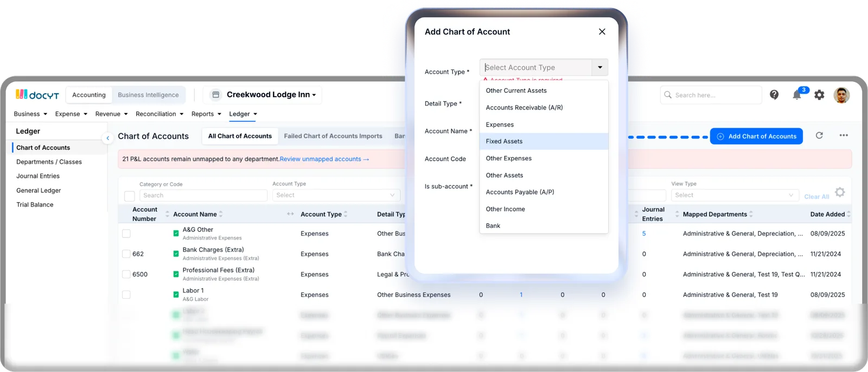The image size is (868, 372).
Task: Select the row 6500 checkbox
Action: click(x=126, y=274)
